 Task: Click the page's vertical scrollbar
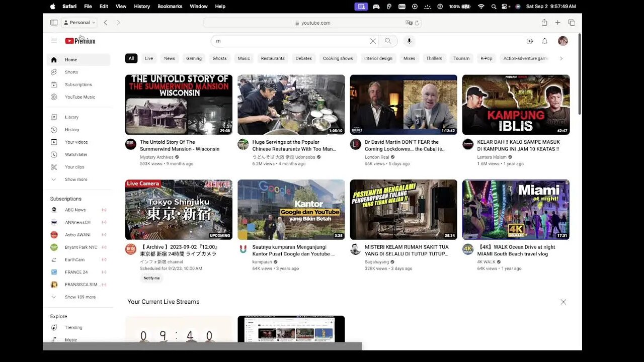pyautogui.click(x=580, y=74)
